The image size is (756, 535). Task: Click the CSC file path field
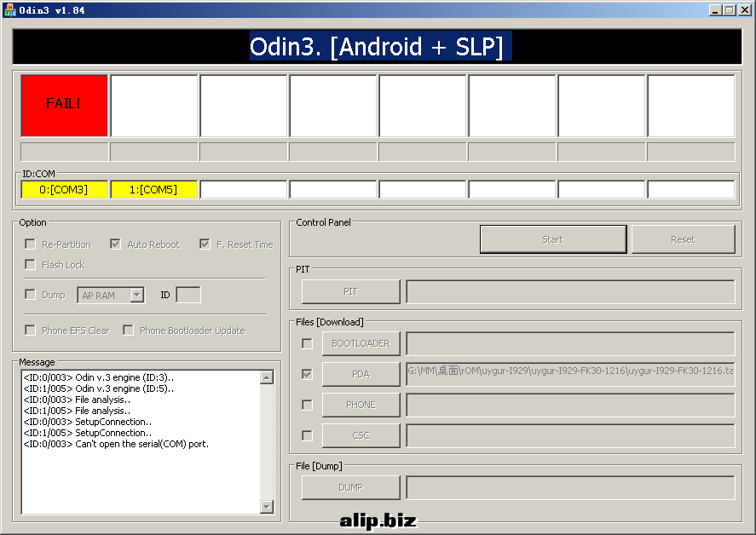pos(570,435)
